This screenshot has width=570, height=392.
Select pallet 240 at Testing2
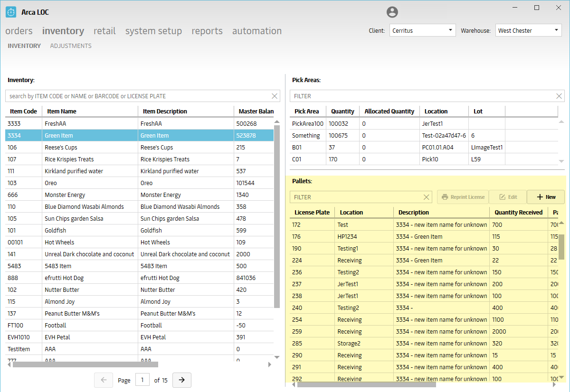(424, 308)
